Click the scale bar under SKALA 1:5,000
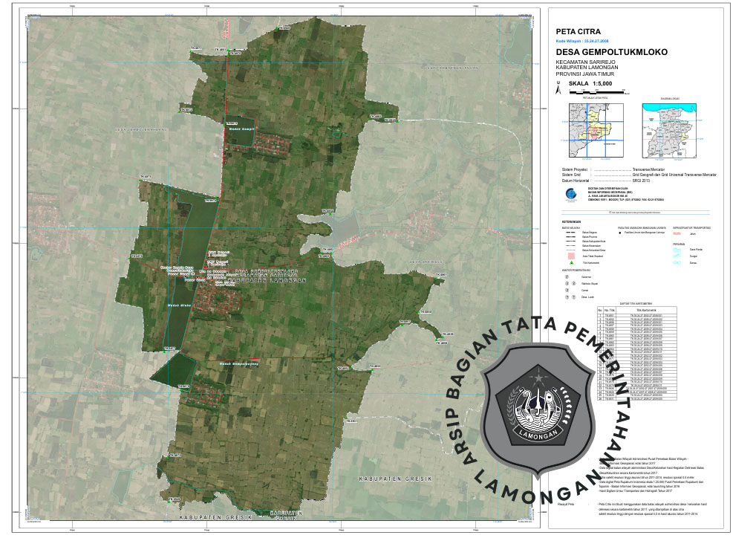 click(x=597, y=91)
